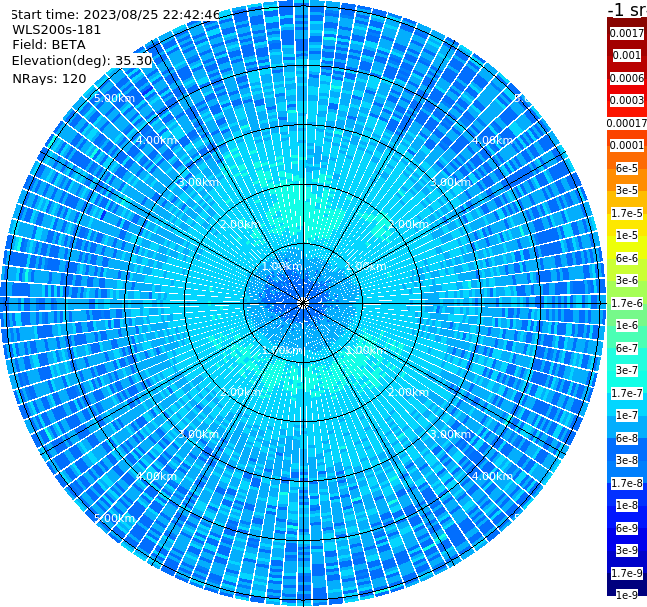
Task: Click the upper-left 3.00km ring label
Action: [198, 182]
